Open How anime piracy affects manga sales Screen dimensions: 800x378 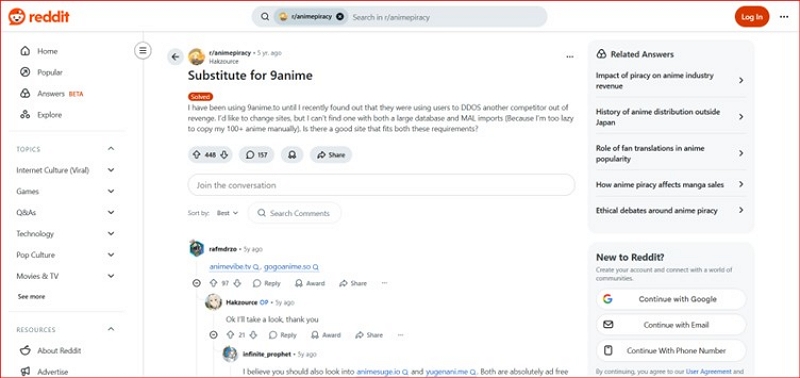(x=670, y=185)
